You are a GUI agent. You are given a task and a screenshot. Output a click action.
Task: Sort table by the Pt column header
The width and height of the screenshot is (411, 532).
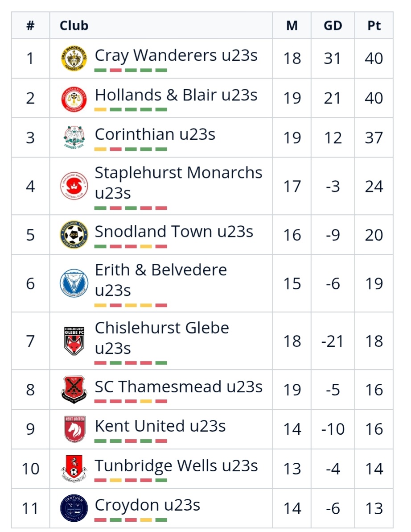374,25
